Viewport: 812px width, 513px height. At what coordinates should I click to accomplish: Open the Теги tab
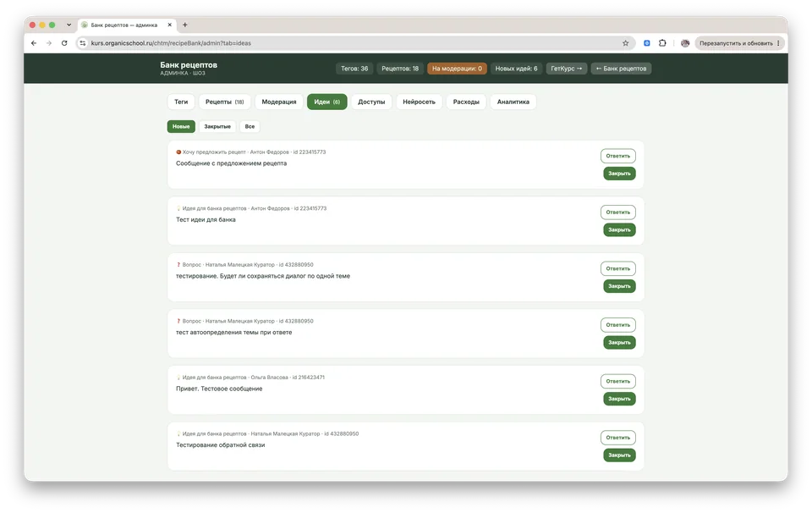click(181, 102)
